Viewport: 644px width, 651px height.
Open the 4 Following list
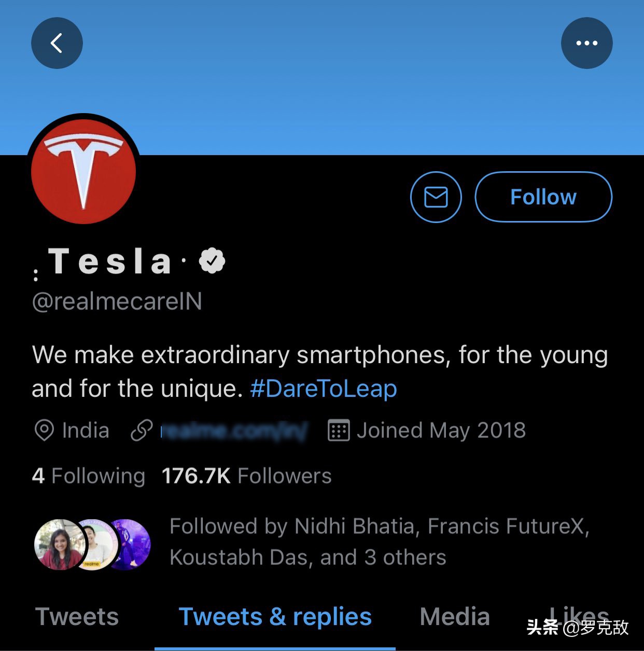(88, 476)
